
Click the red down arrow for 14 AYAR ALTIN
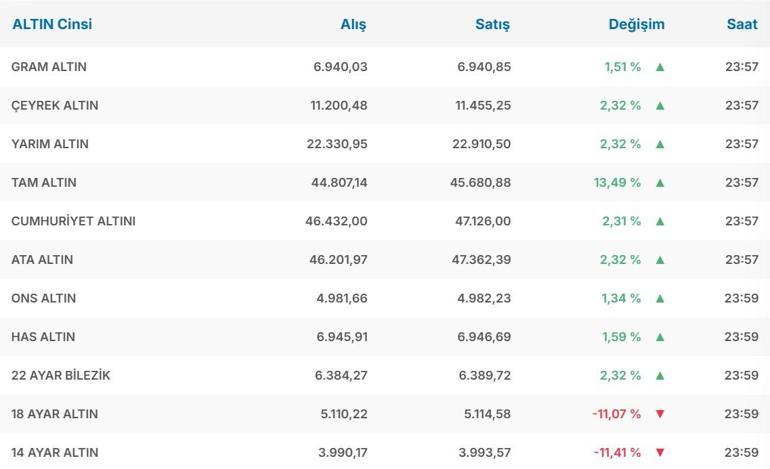[660, 452]
